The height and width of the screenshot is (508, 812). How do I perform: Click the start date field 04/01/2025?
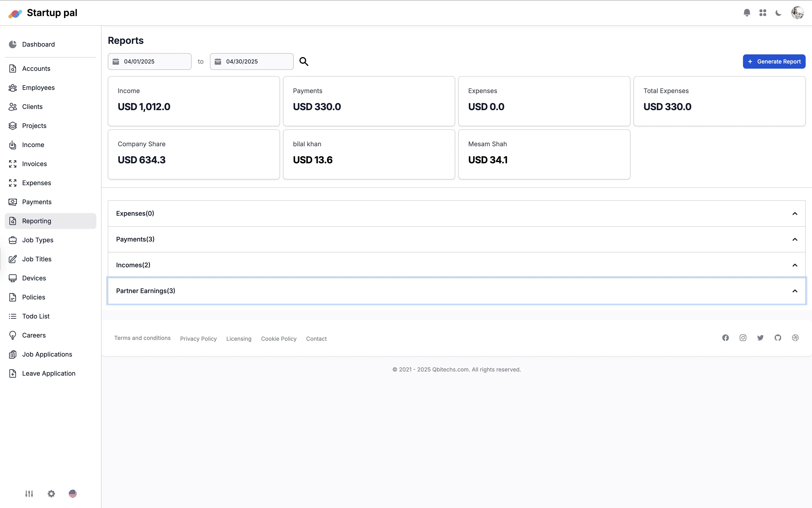tap(150, 62)
